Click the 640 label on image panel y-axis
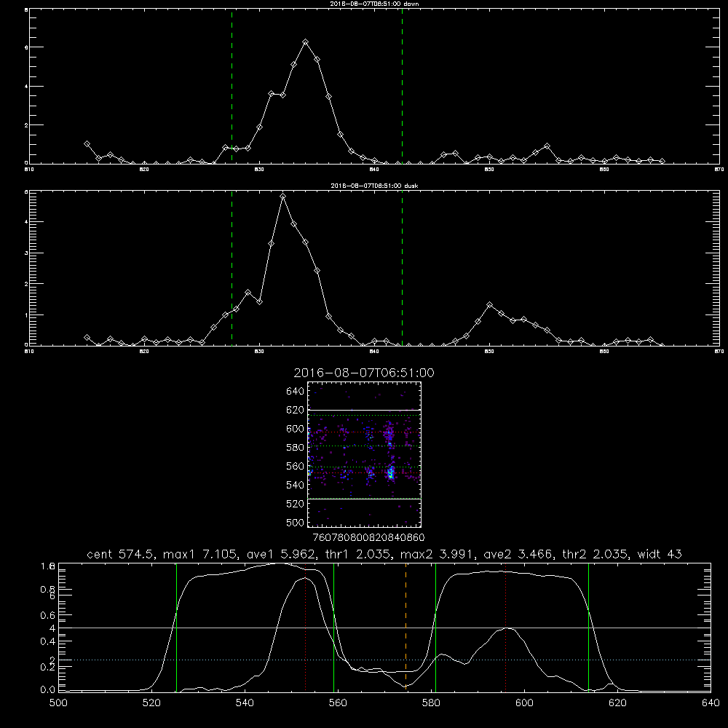This screenshot has width=728, height=728. pyautogui.click(x=296, y=392)
